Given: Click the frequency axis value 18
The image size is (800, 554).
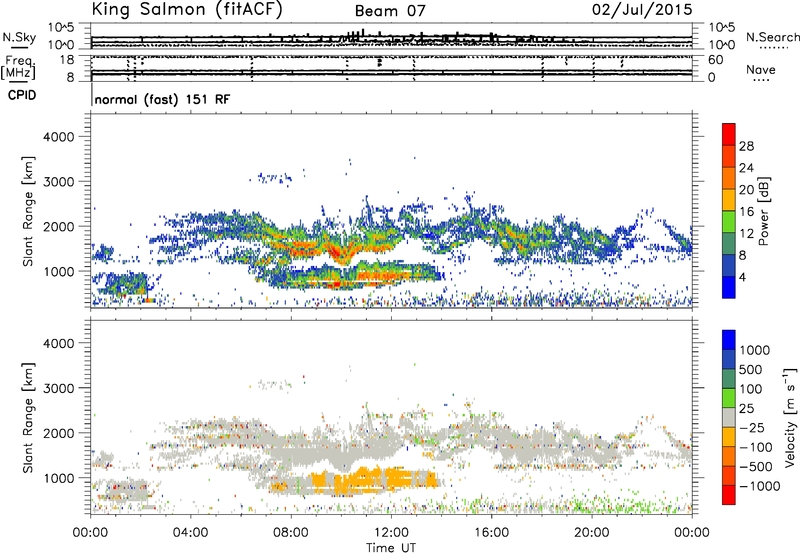Looking at the screenshot, I should pyautogui.click(x=66, y=60).
